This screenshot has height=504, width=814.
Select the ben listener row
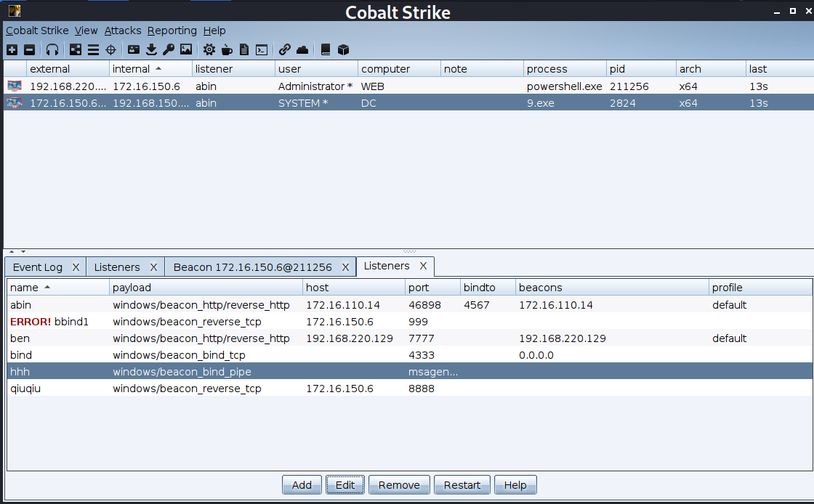410,338
